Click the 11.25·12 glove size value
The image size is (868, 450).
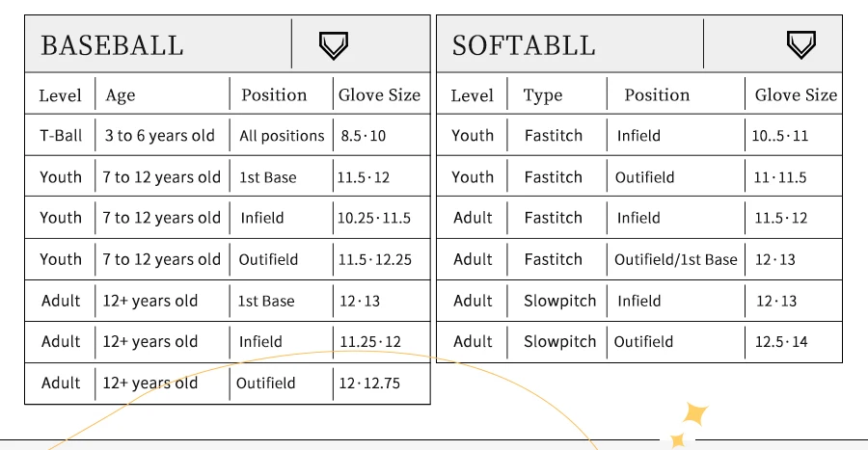370,342
